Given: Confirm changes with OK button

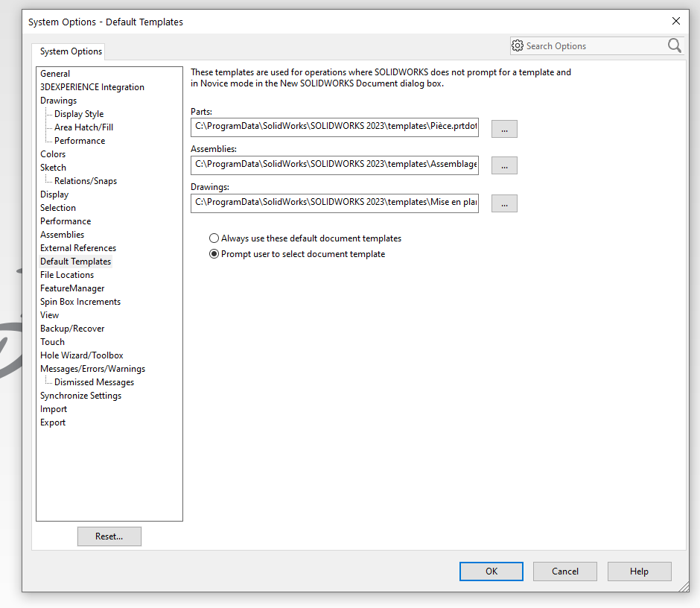Looking at the screenshot, I should click(x=491, y=571).
